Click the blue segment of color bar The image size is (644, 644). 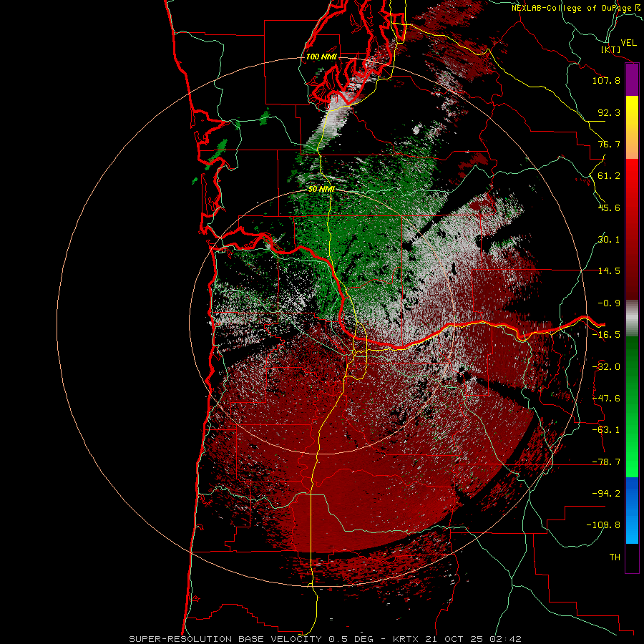click(632, 510)
